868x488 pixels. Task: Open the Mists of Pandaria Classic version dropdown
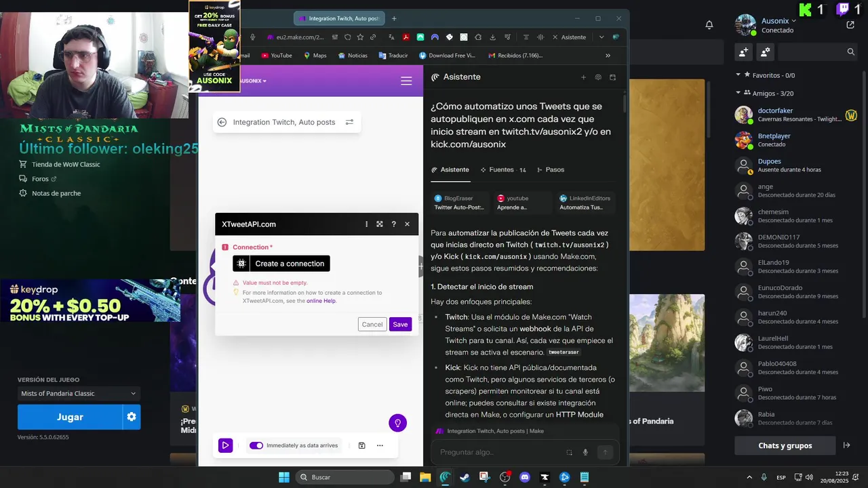79,393
